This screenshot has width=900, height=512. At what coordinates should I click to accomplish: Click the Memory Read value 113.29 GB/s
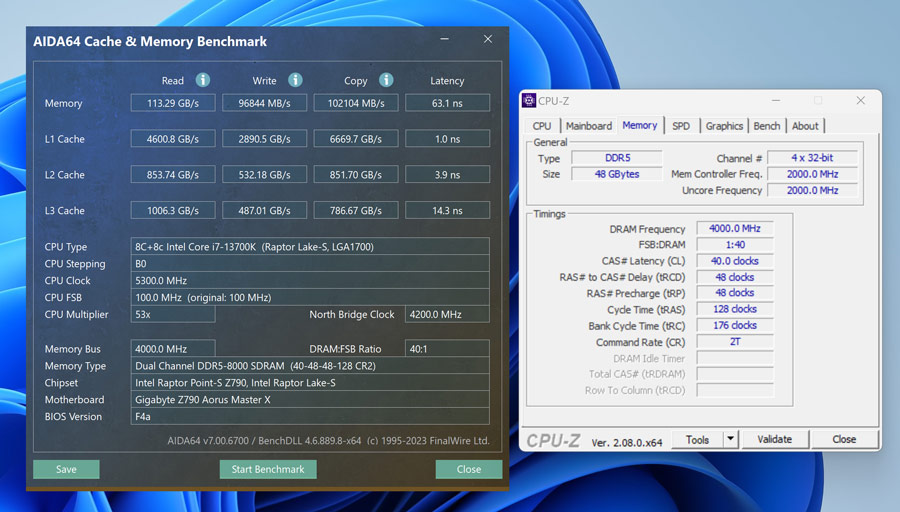pos(173,103)
